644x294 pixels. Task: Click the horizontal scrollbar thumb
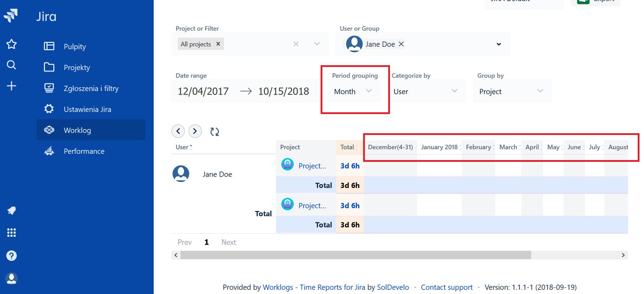(355, 255)
